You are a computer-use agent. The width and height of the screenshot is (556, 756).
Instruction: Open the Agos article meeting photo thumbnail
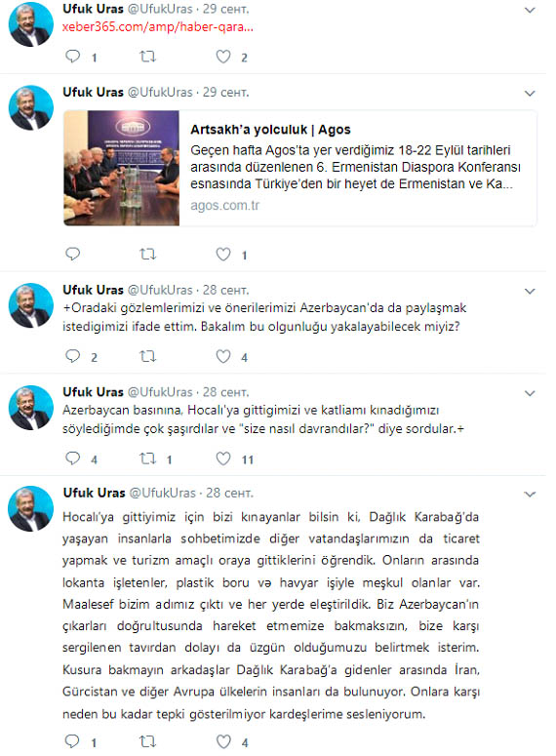(x=122, y=168)
